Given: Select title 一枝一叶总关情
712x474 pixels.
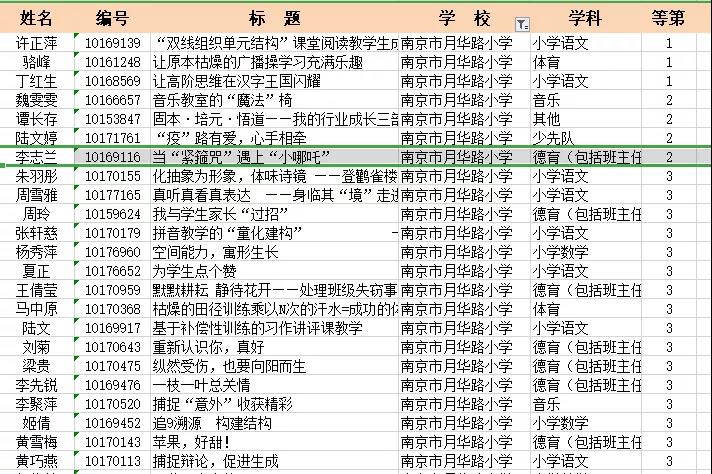Looking at the screenshot, I should tap(202, 385).
